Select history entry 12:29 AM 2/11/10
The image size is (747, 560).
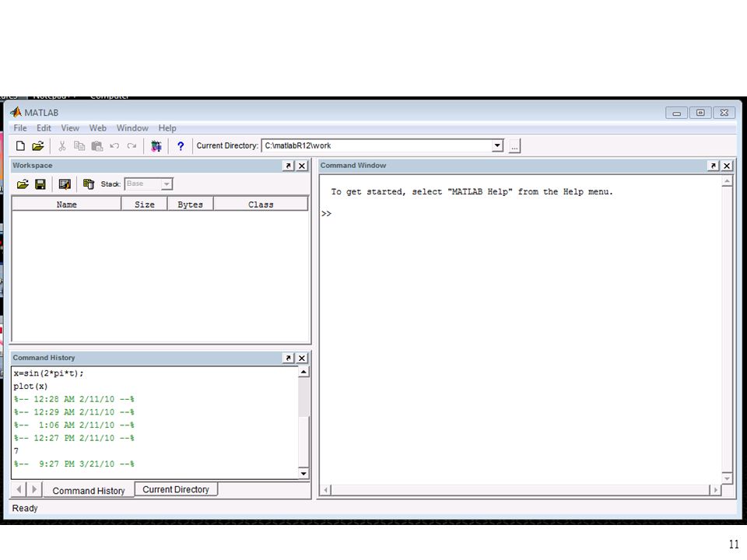tap(74, 412)
